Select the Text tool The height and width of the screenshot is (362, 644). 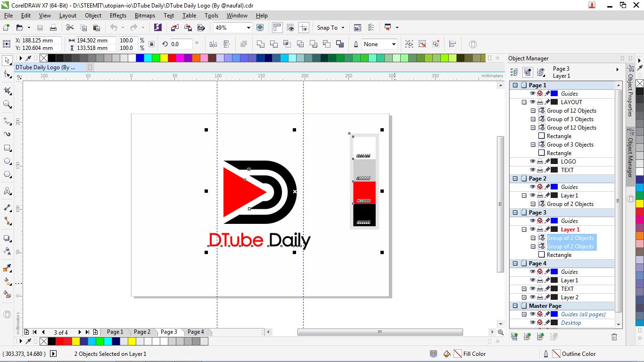[x=7, y=191]
